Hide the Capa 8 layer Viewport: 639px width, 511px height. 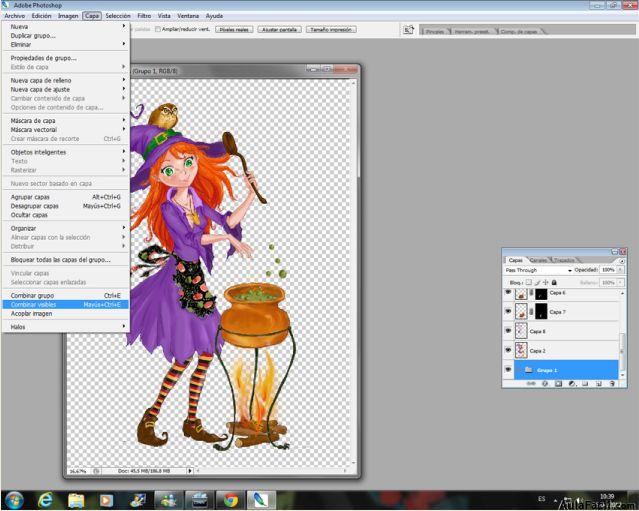[508, 330]
